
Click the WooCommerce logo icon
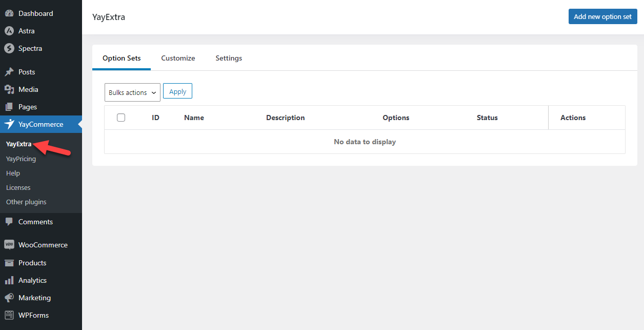(x=9, y=245)
